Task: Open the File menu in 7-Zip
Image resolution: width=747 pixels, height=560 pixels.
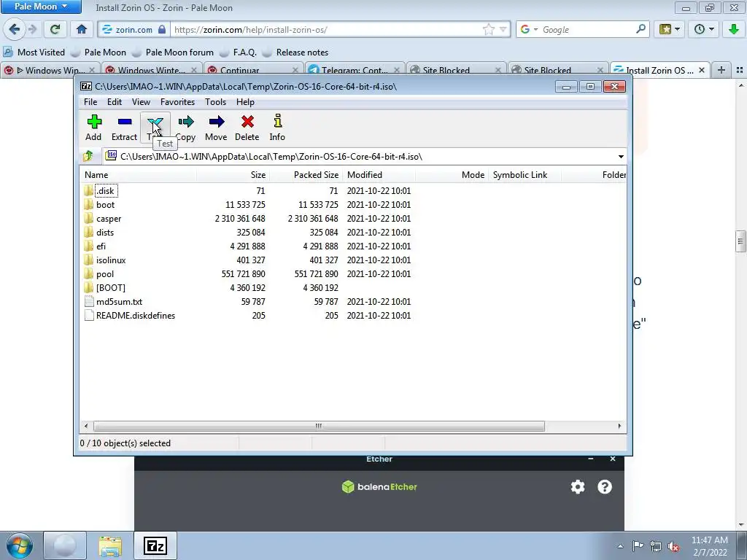Action: 90,102
